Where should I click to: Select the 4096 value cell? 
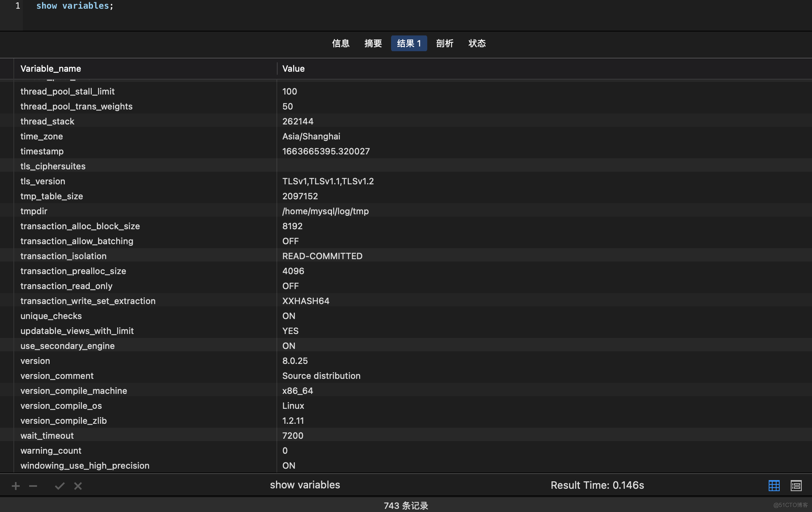tap(293, 271)
